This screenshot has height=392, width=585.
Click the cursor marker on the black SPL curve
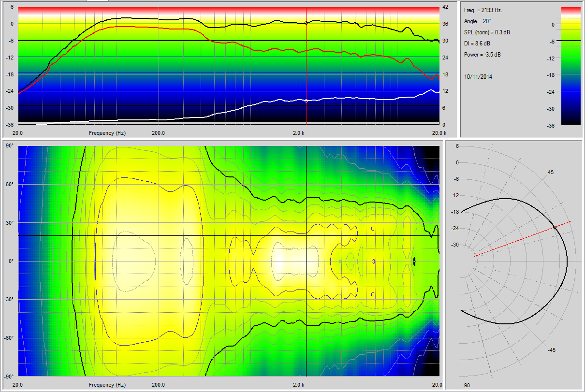[x=306, y=23]
